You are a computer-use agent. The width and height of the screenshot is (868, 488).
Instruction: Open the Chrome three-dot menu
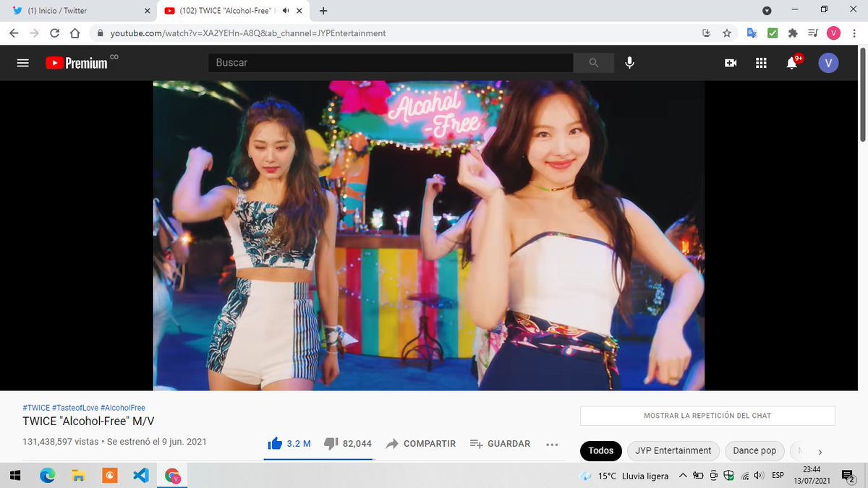(x=854, y=33)
